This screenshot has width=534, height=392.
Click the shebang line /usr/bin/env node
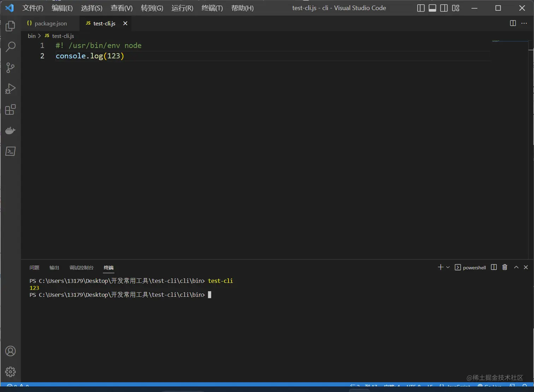(x=99, y=46)
